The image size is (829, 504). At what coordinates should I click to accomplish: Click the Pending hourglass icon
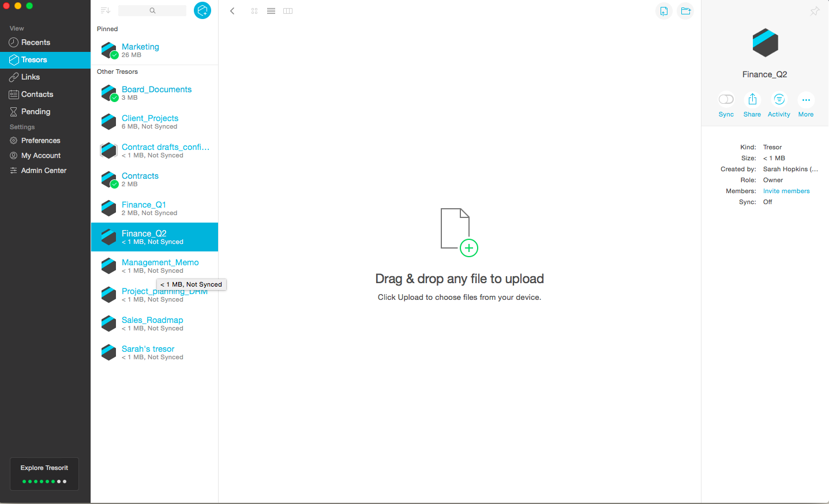(x=14, y=112)
